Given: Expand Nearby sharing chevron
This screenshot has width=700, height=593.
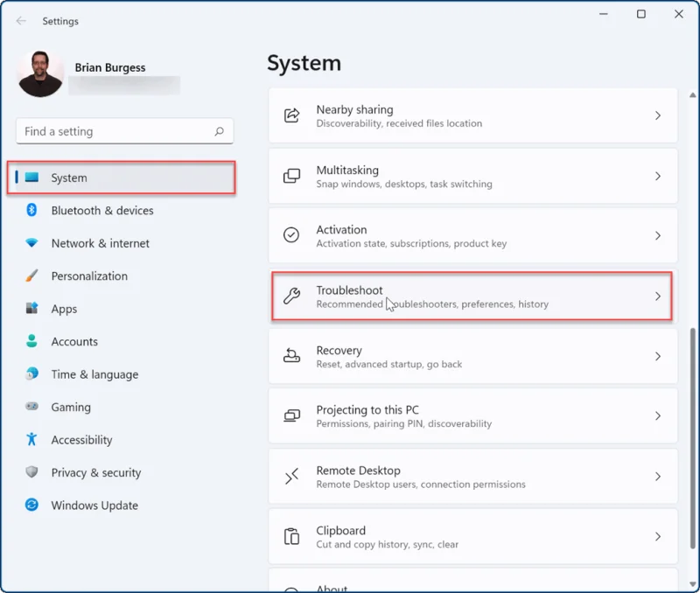Looking at the screenshot, I should 658,115.
